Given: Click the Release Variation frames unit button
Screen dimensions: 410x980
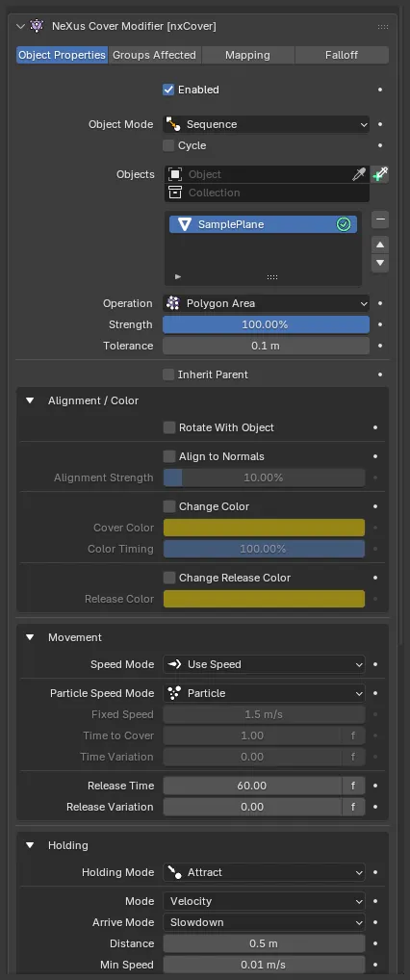Looking at the screenshot, I should tap(353, 807).
